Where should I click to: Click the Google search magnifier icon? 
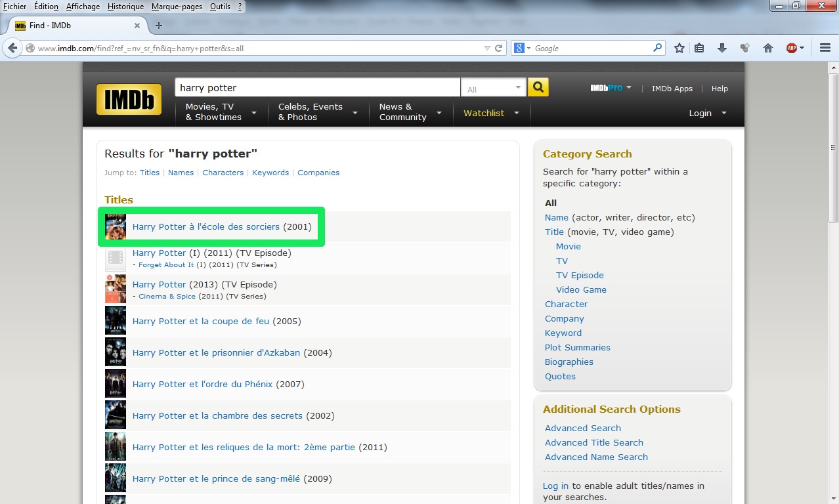pyautogui.click(x=657, y=48)
